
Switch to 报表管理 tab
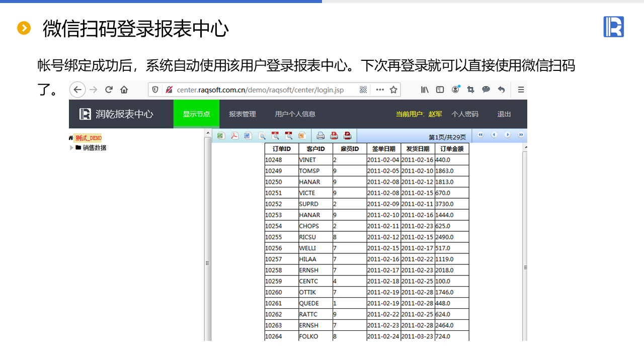click(x=243, y=114)
